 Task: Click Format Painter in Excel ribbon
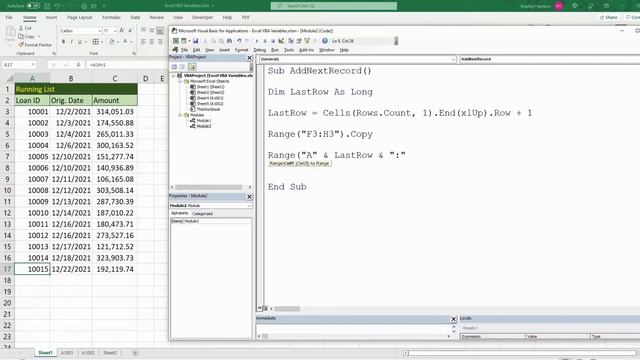click(36, 44)
